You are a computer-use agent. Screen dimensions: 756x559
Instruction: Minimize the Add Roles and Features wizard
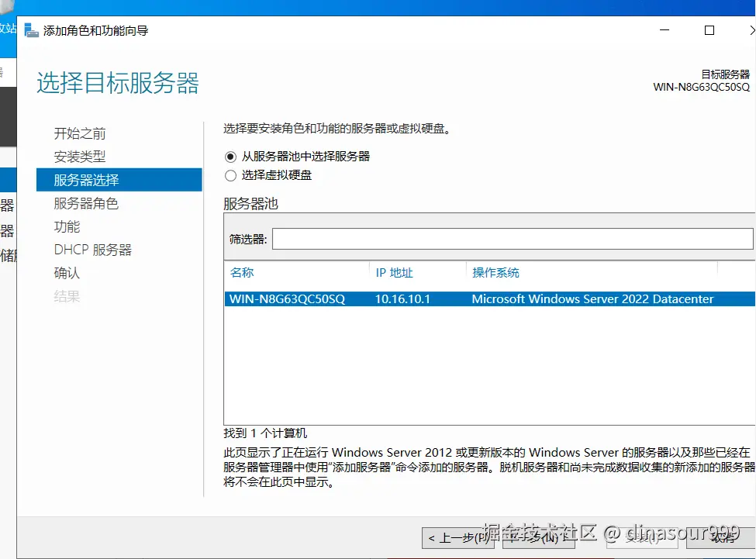pyautogui.click(x=665, y=30)
